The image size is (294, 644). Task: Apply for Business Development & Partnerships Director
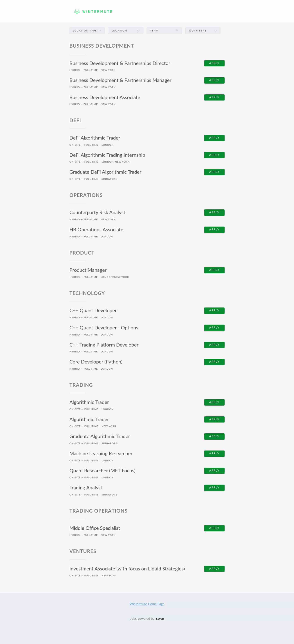(214, 63)
